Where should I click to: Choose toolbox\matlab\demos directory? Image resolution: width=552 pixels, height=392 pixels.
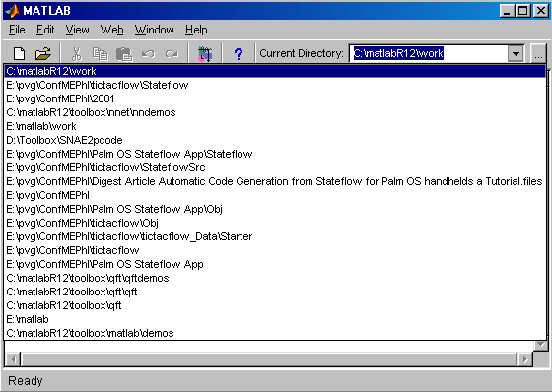click(275, 333)
